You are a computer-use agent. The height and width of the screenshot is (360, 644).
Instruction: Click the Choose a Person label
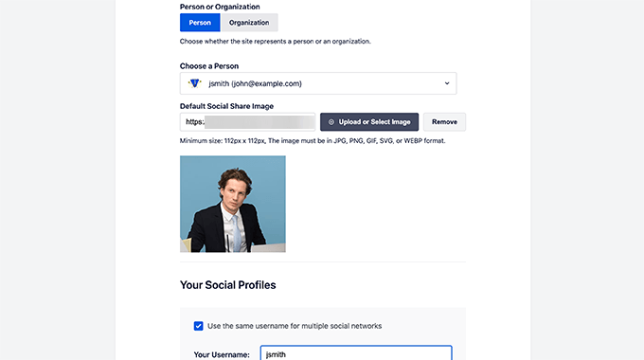pyautogui.click(x=209, y=66)
